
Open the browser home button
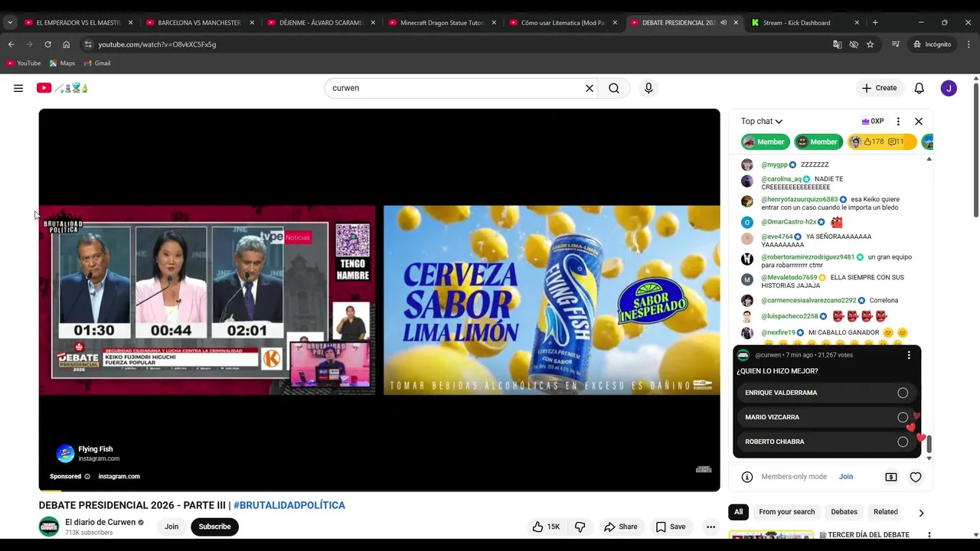[66, 44]
